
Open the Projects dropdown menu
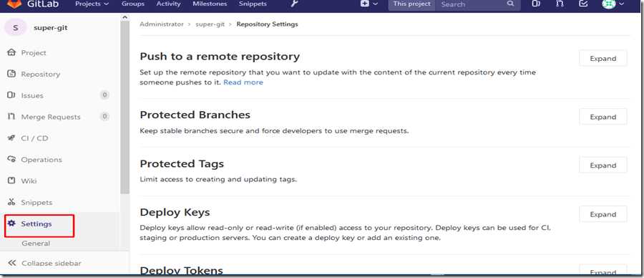92,4
